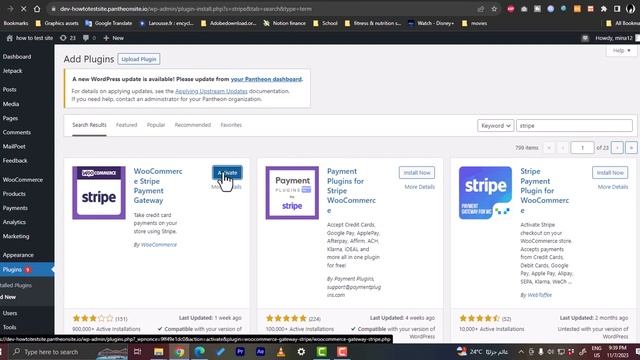
Task: Open Applying Upstream Updates documentation link
Action: pos(211,91)
